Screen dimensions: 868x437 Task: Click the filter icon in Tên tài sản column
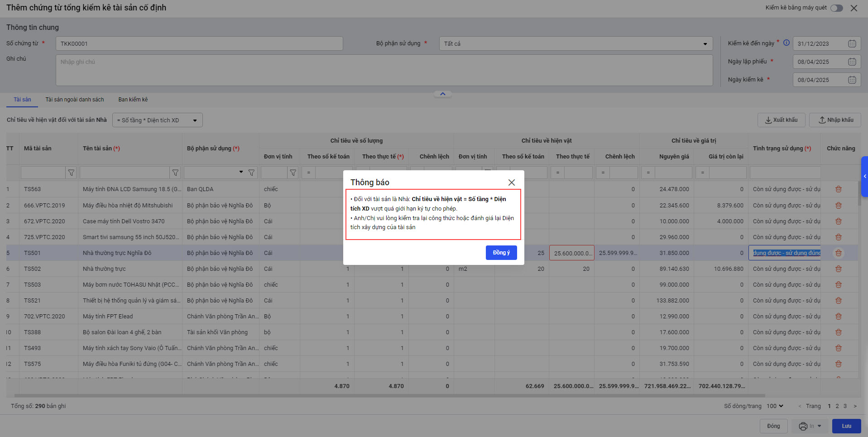click(x=175, y=173)
